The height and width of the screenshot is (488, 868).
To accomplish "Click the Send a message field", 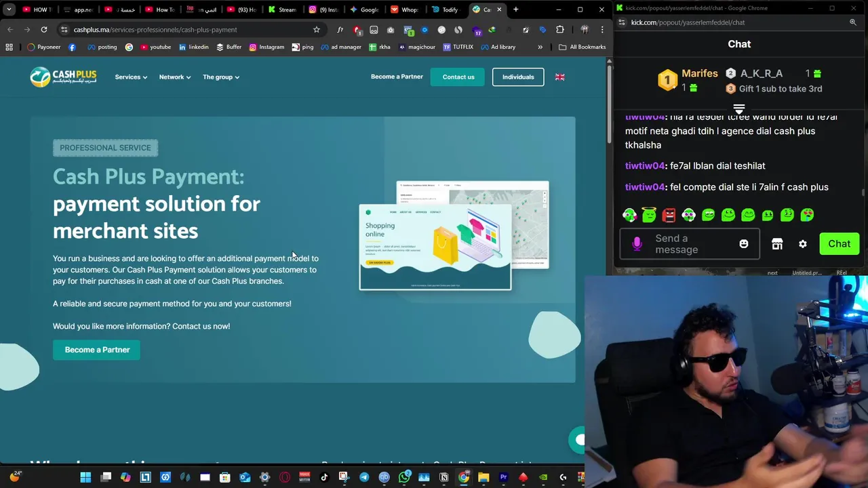I will click(690, 244).
